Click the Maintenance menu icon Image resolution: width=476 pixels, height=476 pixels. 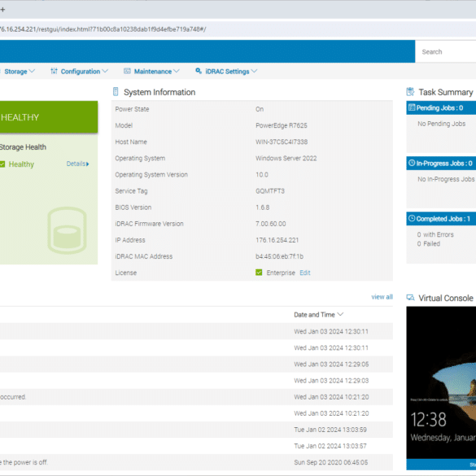pos(127,71)
